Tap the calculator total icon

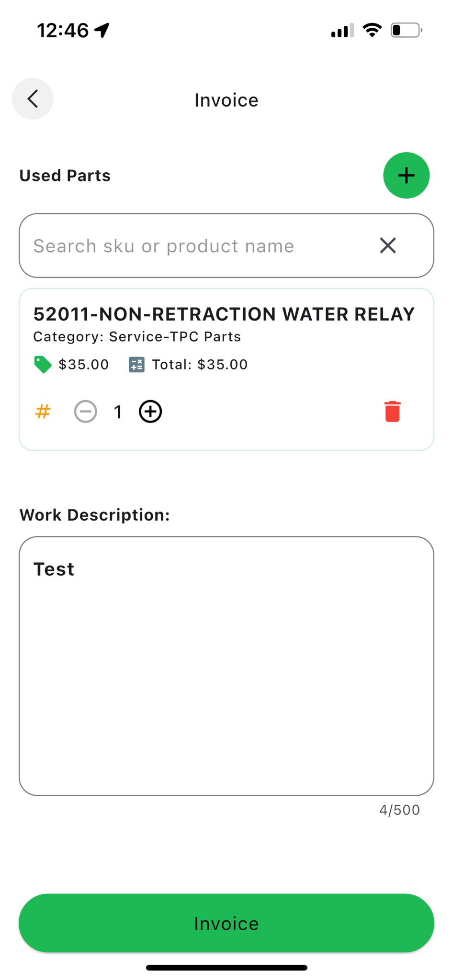136,365
